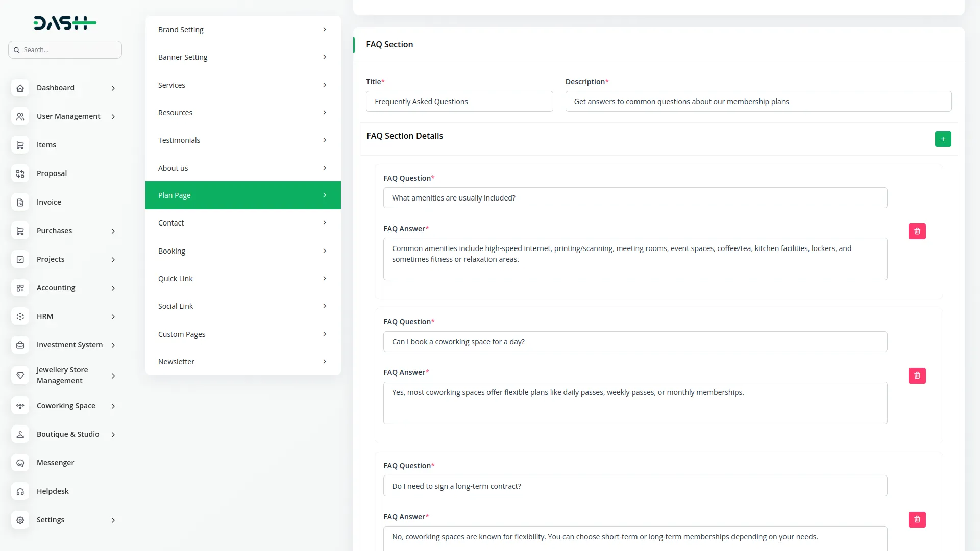The width and height of the screenshot is (980, 551).
Task: Click the Proposal grid icon
Action: [20, 173]
